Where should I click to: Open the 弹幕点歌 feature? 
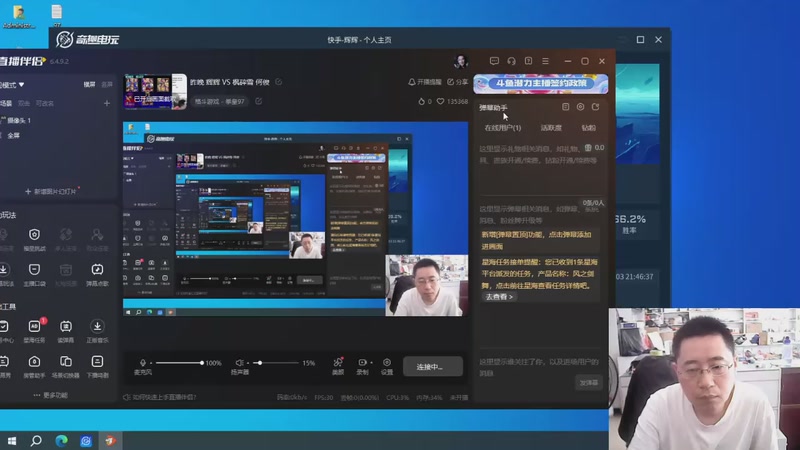97,274
